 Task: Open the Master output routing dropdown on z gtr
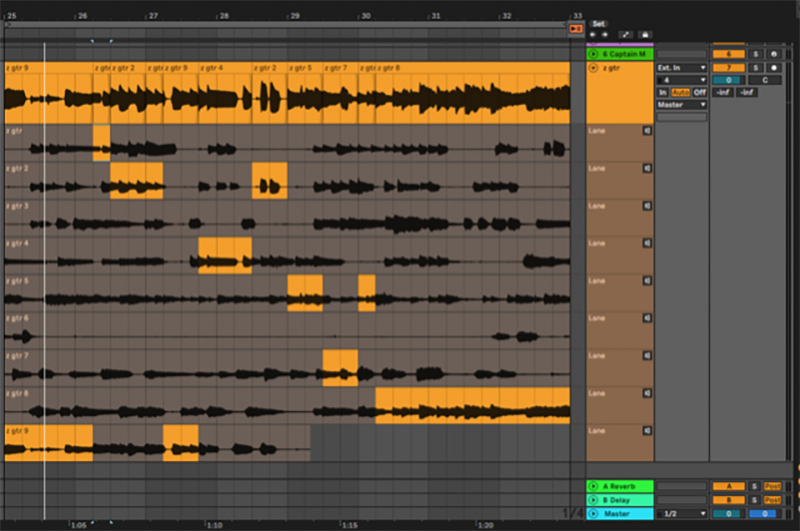pyautogui.click(x=681, y=104)
